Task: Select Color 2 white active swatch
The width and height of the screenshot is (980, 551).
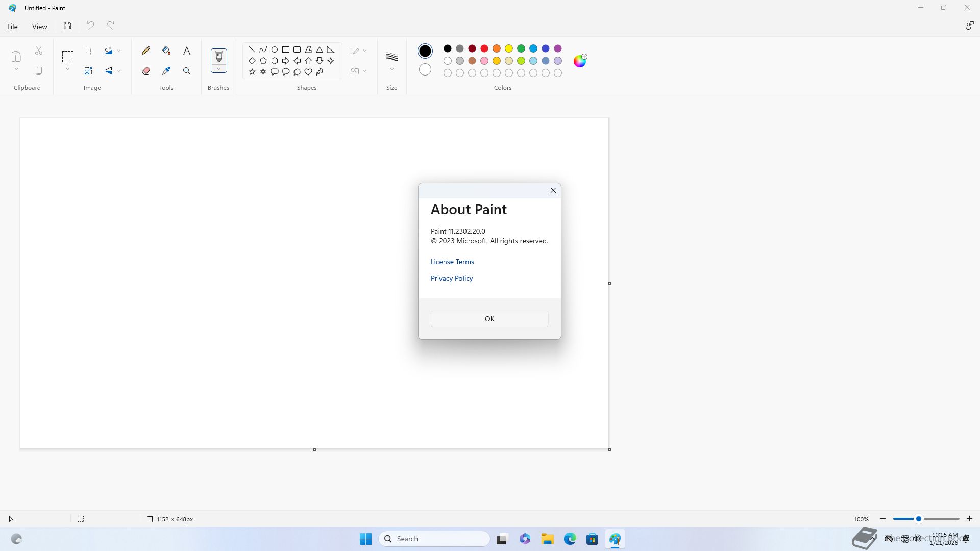Action: [425, 69]
